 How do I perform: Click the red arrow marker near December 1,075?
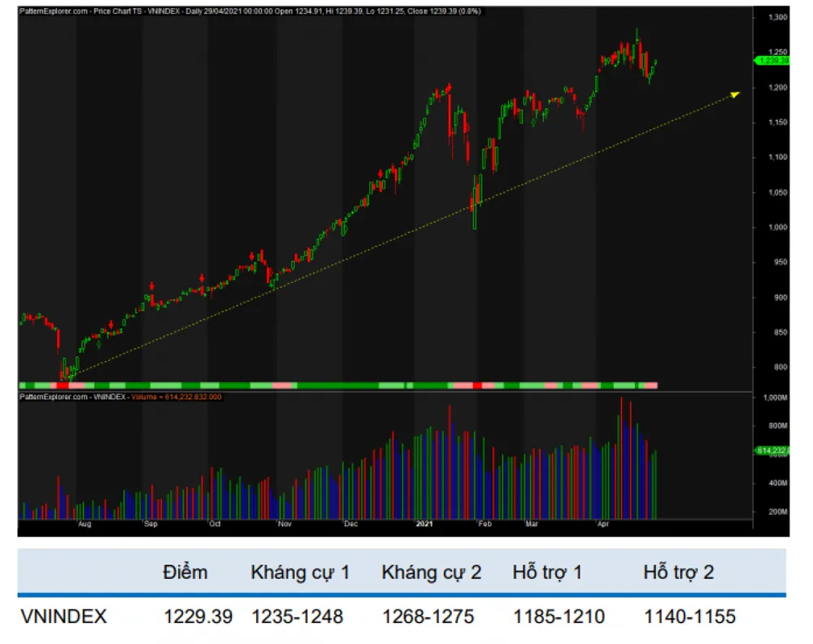pos(380,172)
